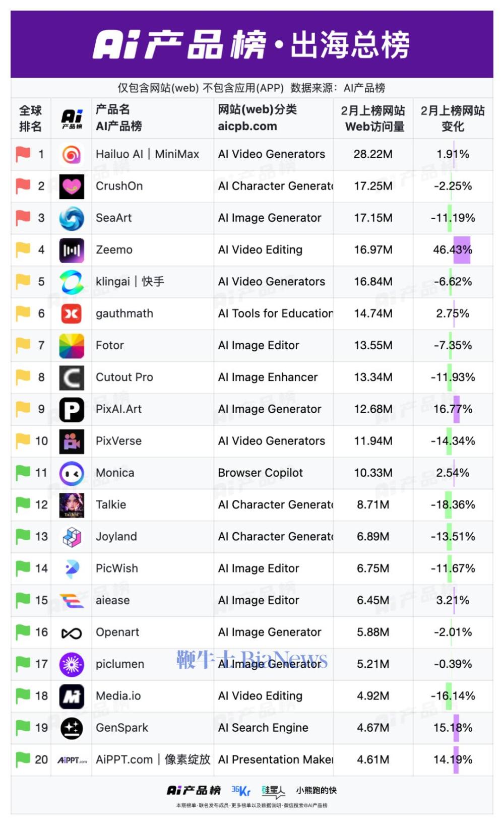
Task: Click the 28.22M visits cell for Hailuo
Action: [373, 154]
